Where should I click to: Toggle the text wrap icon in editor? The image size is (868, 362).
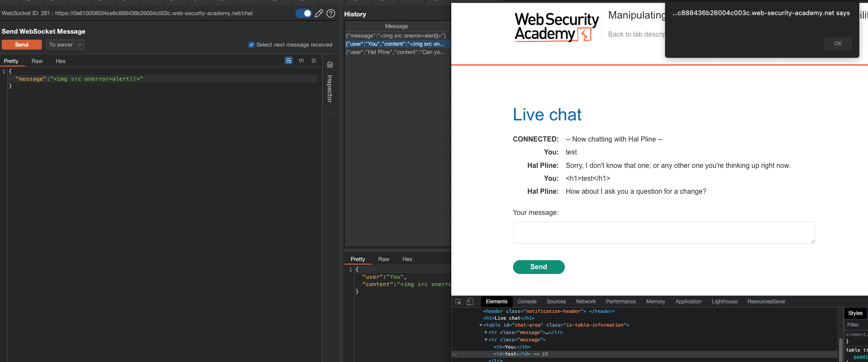point(288,61)
